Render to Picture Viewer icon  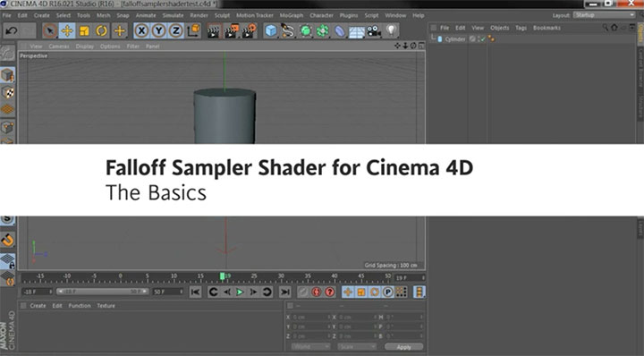pyautogui.click(x=232, y=31)
